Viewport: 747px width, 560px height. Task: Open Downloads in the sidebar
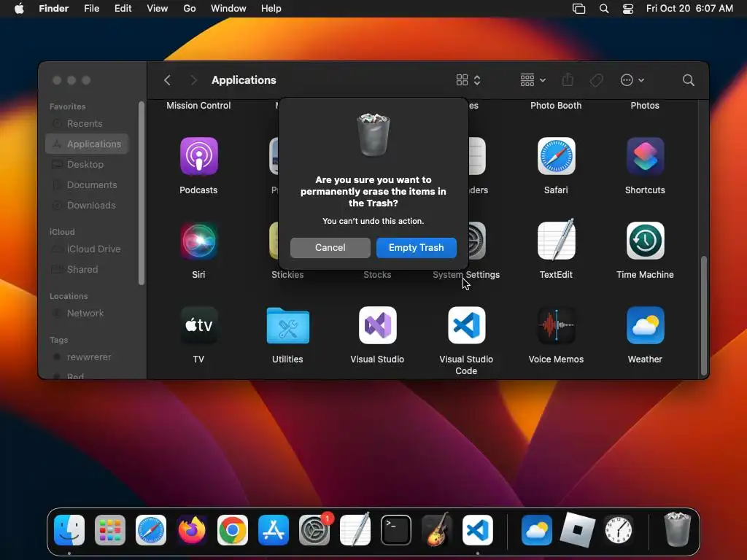[x=87, y=205]
